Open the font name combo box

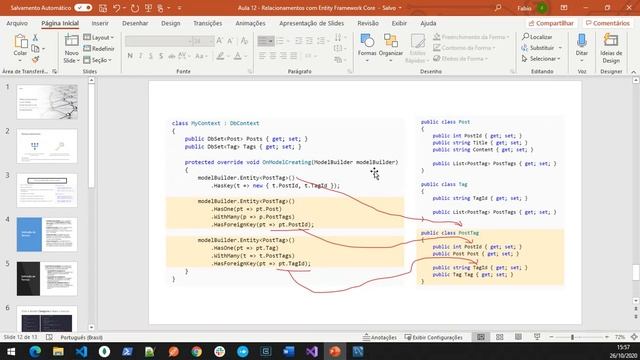click(x=158, y=41)
